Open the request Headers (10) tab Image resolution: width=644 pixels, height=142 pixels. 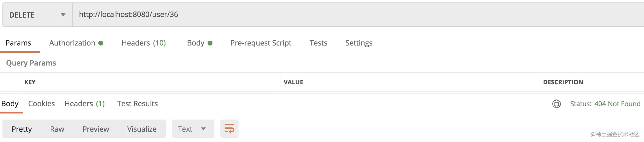(144, 43)
